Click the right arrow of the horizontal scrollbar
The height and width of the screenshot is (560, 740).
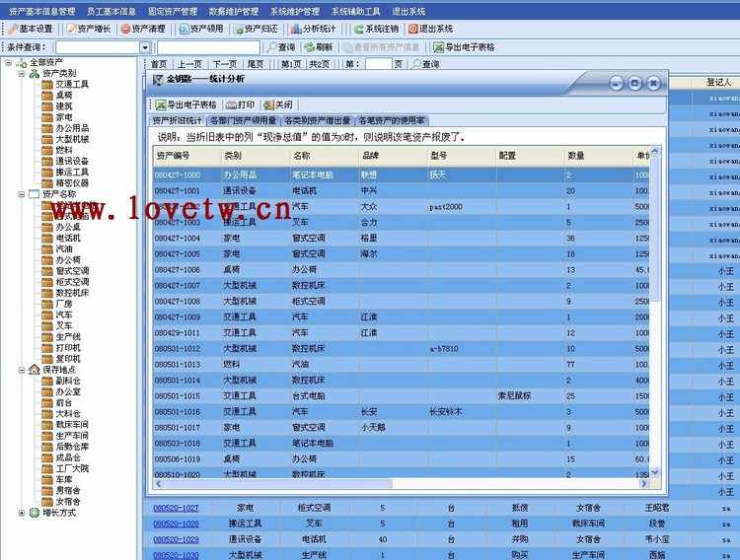click(x=643, y=484)
